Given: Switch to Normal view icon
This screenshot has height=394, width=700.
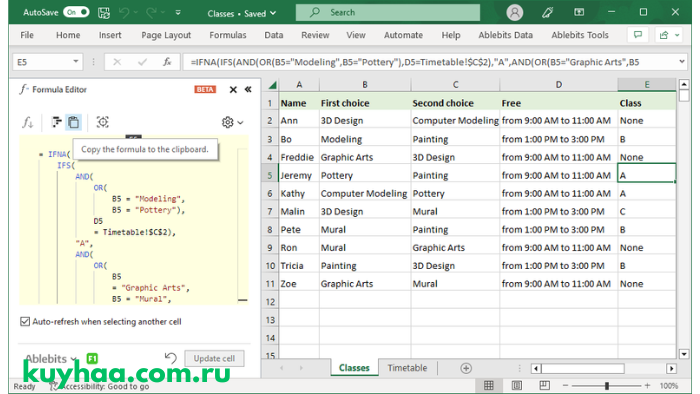Looking at the screenshot, I should tap(489, 386).
